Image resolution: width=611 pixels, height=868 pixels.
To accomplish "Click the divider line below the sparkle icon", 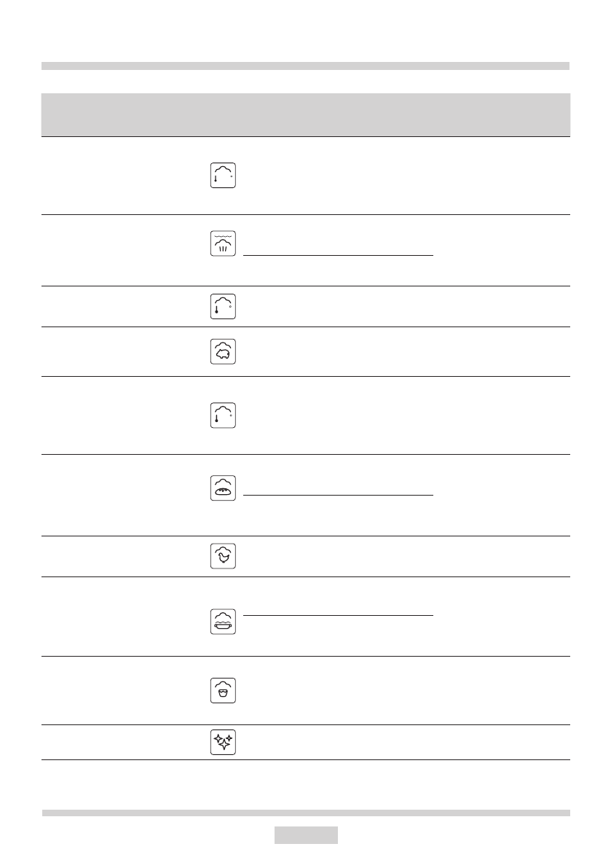I will [305, 760].
